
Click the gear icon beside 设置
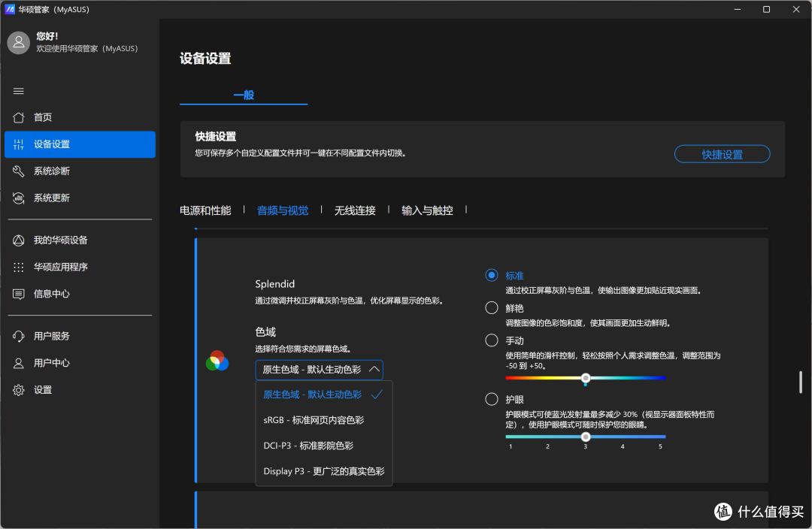19,390
